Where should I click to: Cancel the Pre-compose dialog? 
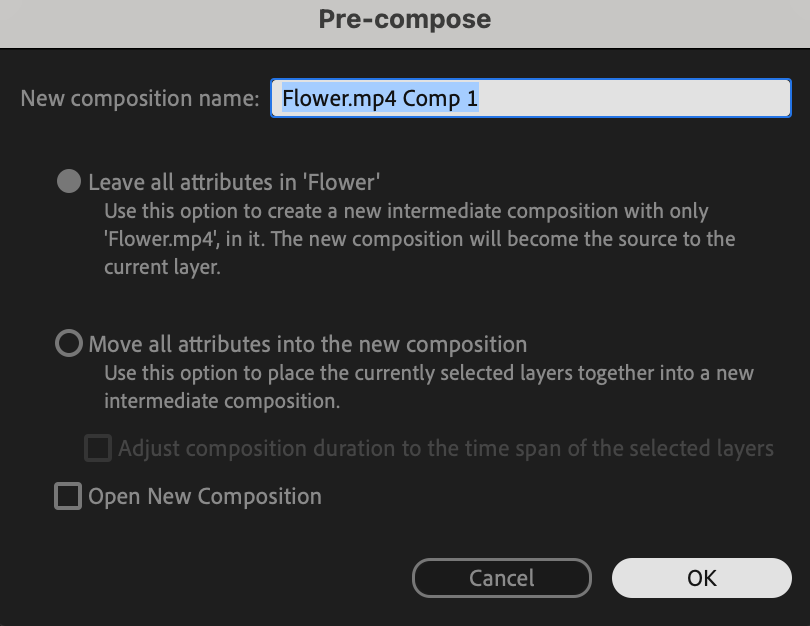coord(501,578)
